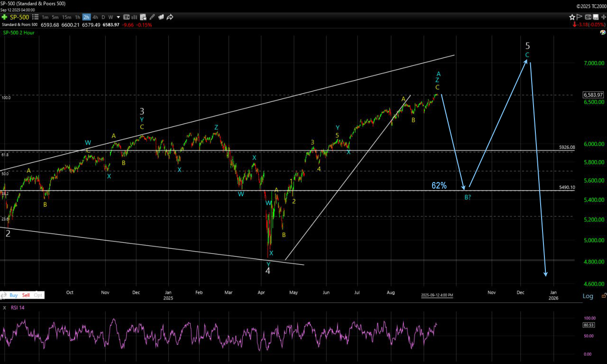
Task: Select the pencil drawing tools icon
Action: pos(152,17)
